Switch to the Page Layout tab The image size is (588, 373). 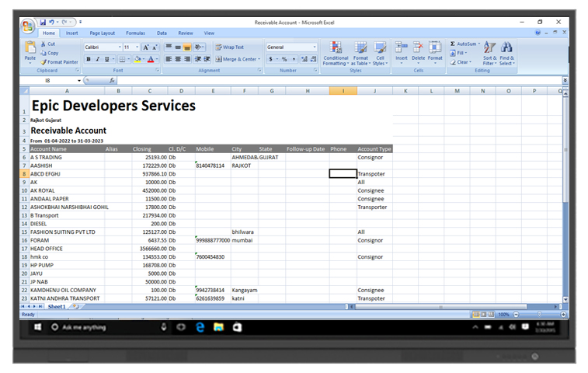pos(103,33)
